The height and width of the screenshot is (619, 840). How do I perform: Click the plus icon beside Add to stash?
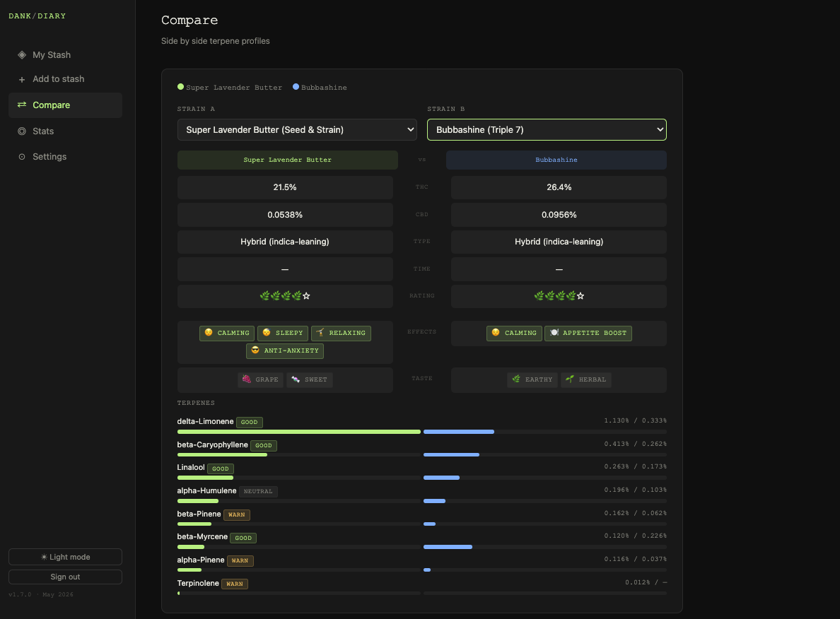pyautogui.click(x=22, y=79)
